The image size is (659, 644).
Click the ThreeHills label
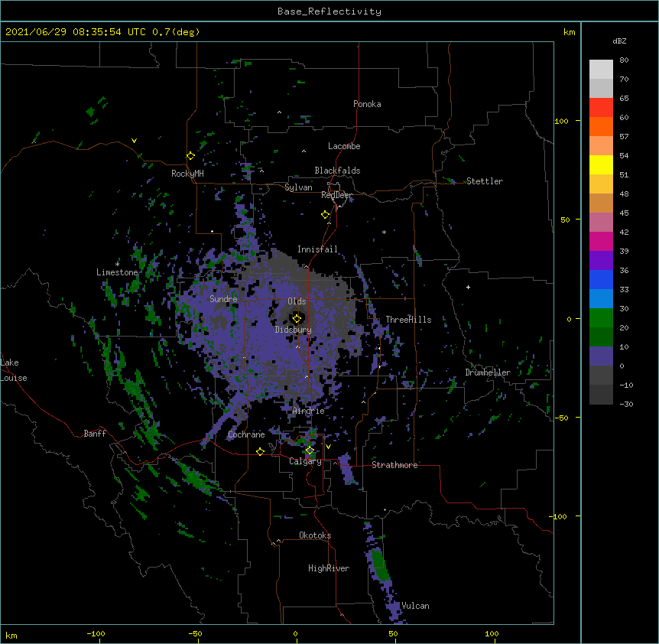tap(408, 320)
